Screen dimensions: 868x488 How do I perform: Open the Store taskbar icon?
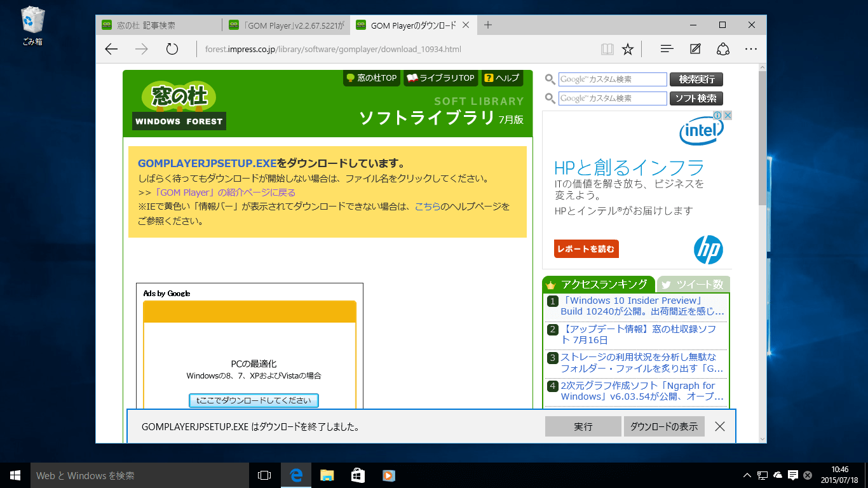[358, 475]
